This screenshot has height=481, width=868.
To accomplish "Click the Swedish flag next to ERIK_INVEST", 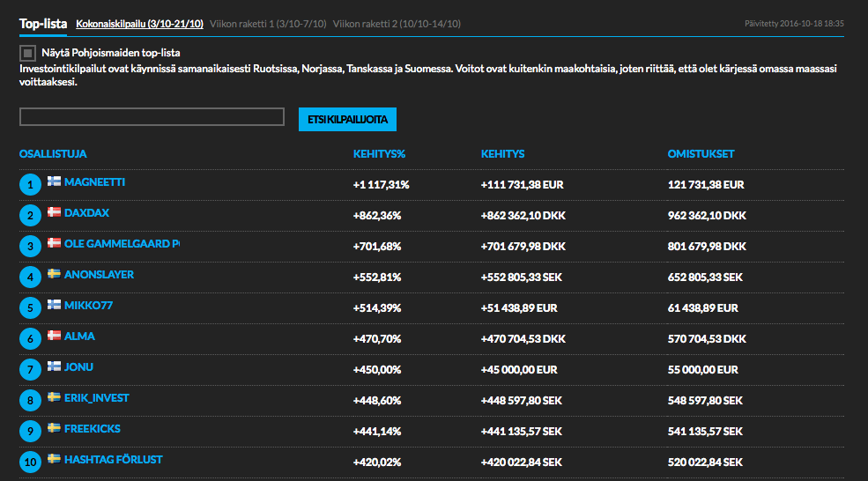I will coord(55,396).
